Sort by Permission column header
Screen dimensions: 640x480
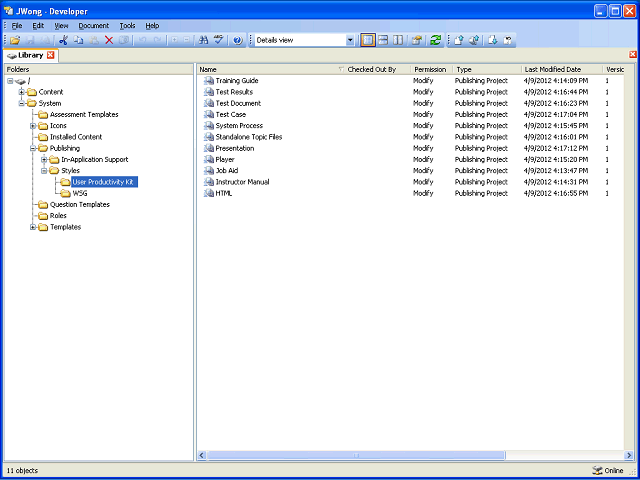pyautogui.click(x=432, y=69)
